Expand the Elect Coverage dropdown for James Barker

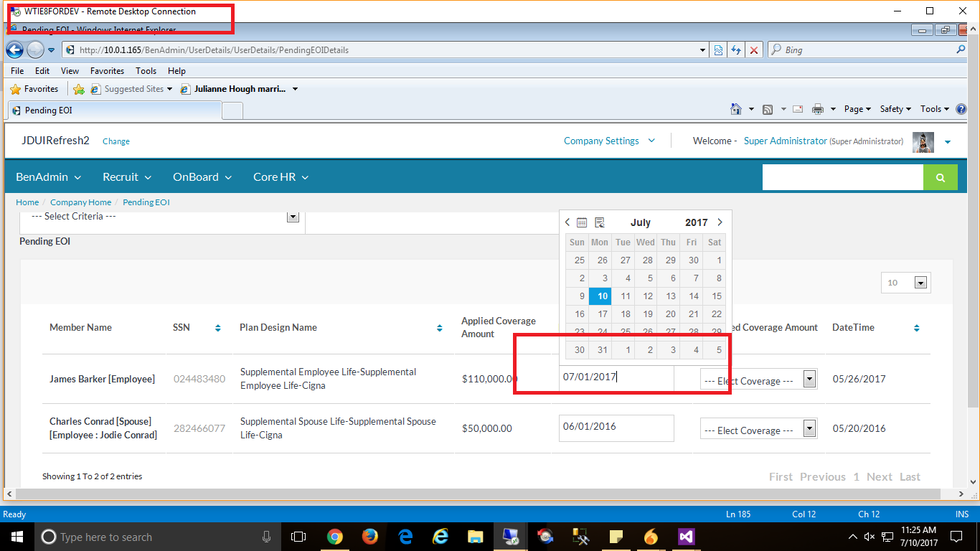pyautogui.click(x=809, y=379)
